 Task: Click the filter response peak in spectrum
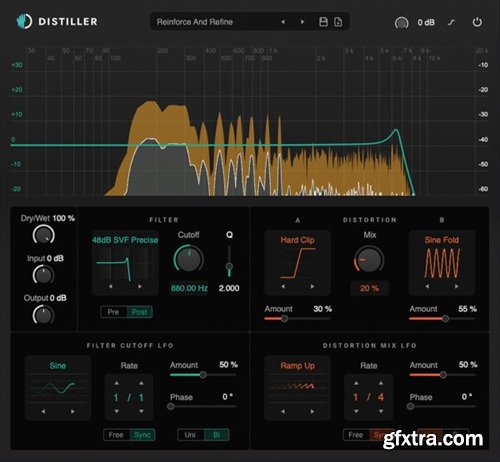click(396, 130)
